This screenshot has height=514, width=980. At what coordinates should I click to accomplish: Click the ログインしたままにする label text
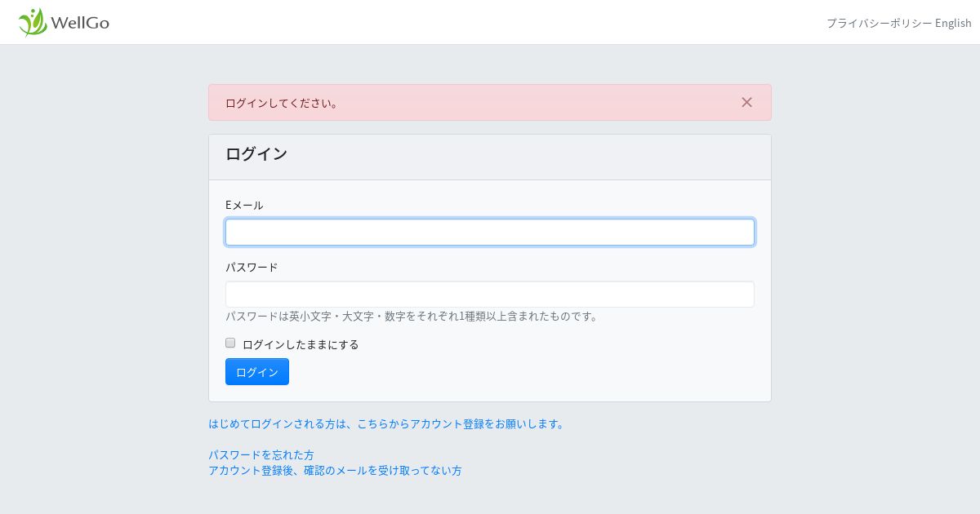click(x=301, y=344)
